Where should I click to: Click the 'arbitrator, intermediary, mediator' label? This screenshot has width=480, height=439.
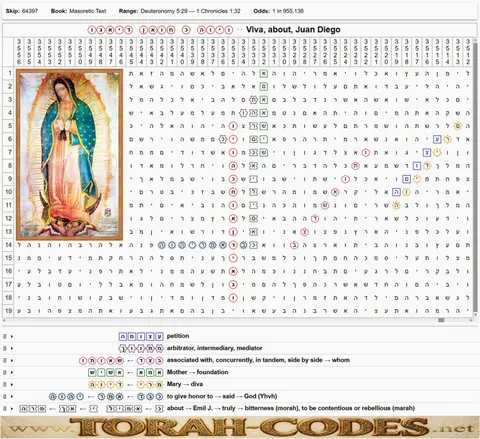(214, 348)
